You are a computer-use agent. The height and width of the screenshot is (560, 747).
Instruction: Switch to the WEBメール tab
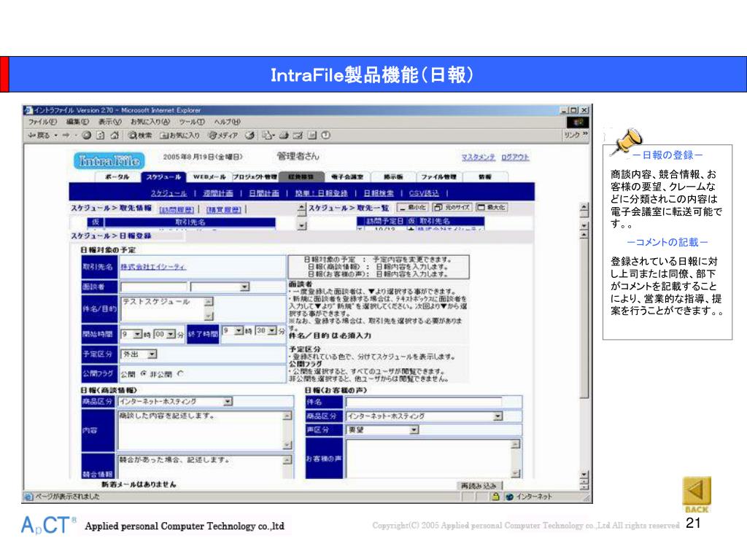coord(209,176)
